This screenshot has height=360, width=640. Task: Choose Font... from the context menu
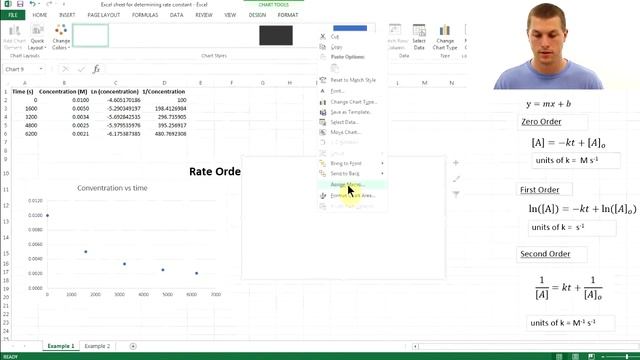337,91
